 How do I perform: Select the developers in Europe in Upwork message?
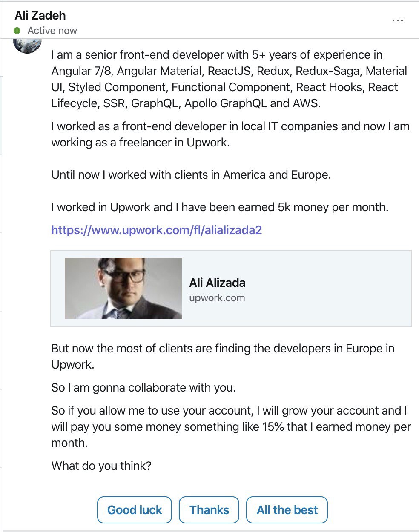tap(223, 357)
